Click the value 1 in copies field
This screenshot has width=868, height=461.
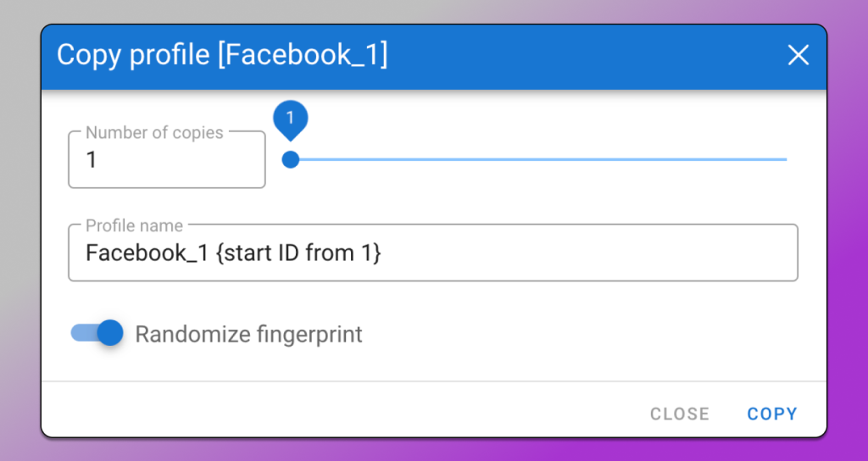[92, 160]
